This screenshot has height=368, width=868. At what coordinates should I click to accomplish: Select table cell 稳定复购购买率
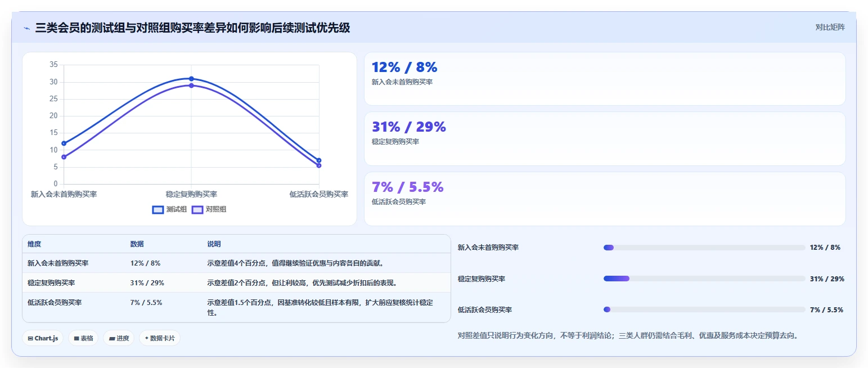pos(51,282)
